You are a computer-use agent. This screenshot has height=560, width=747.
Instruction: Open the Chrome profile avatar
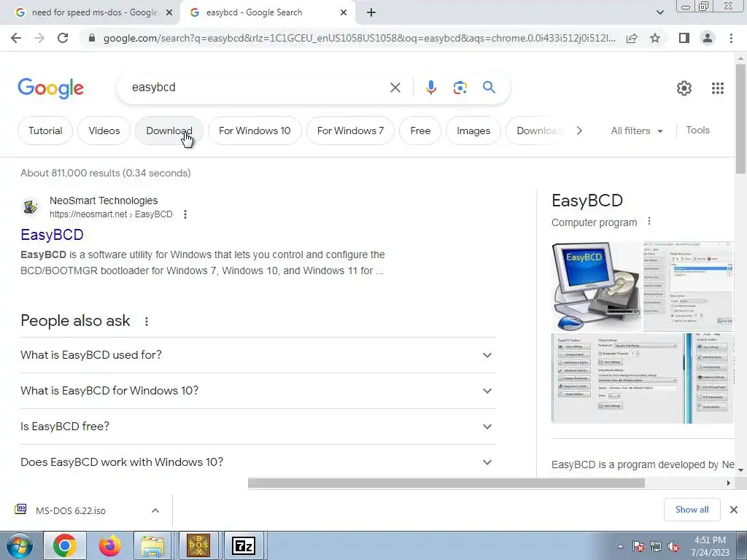click(x=708, y=38)
